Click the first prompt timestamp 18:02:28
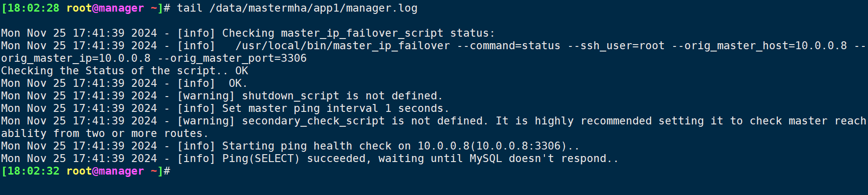This screenshot has width=868, height=195. [33, 8]
